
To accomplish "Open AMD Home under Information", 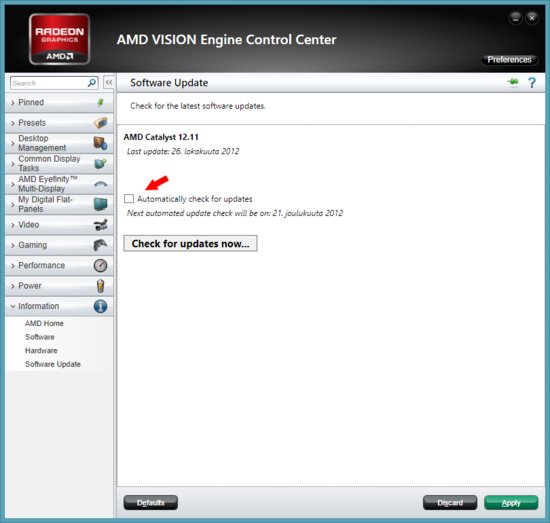I will pyautogui.click(x=44, y=323).
